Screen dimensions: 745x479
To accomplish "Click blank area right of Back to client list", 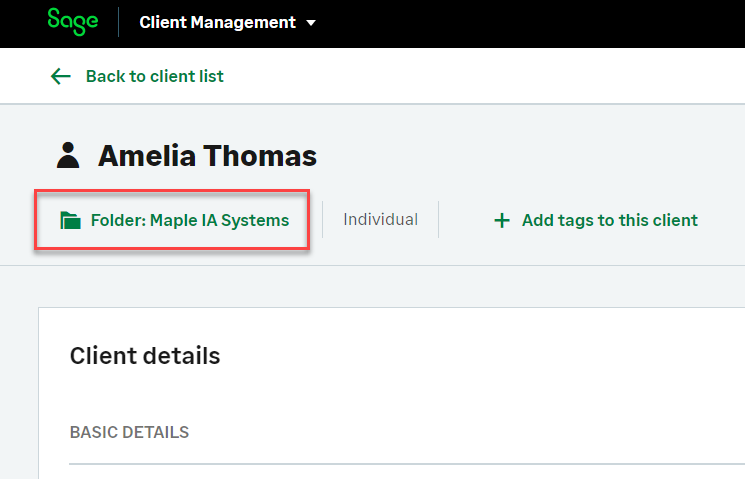I will pos(480,76).
